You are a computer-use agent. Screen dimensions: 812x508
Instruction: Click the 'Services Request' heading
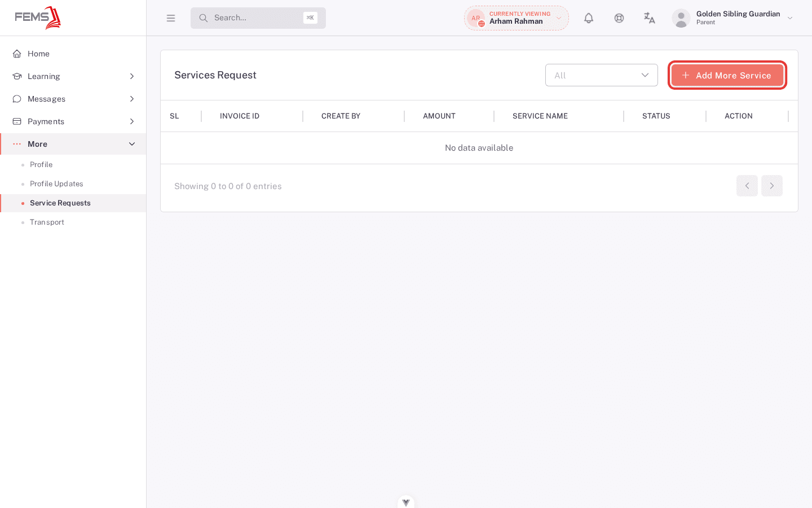(215, 75)
